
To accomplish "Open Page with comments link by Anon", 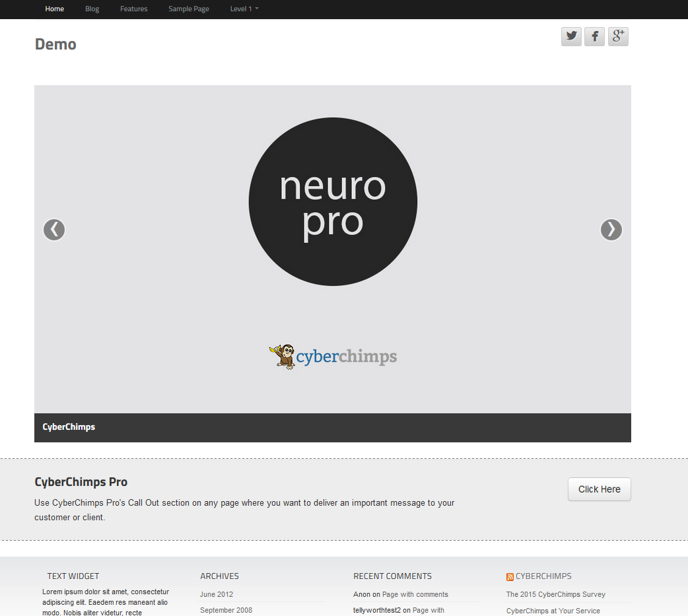I will (x=415, y=594).
